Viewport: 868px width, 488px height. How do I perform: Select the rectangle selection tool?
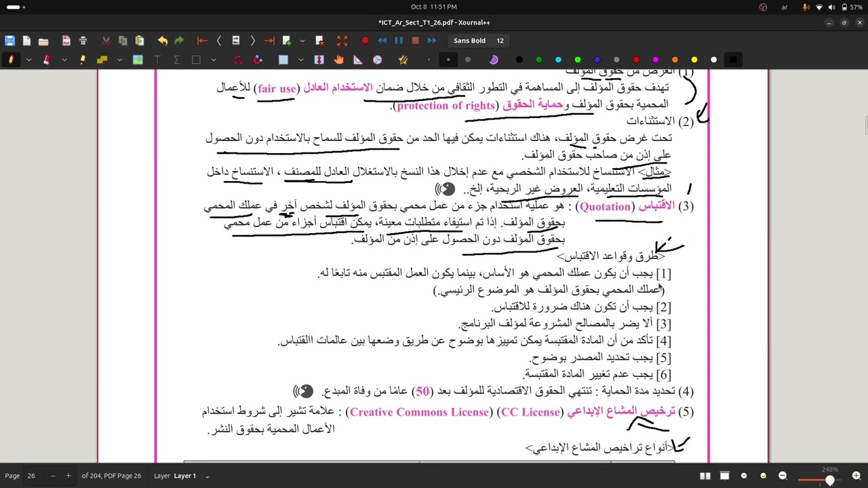click(283, 60)
